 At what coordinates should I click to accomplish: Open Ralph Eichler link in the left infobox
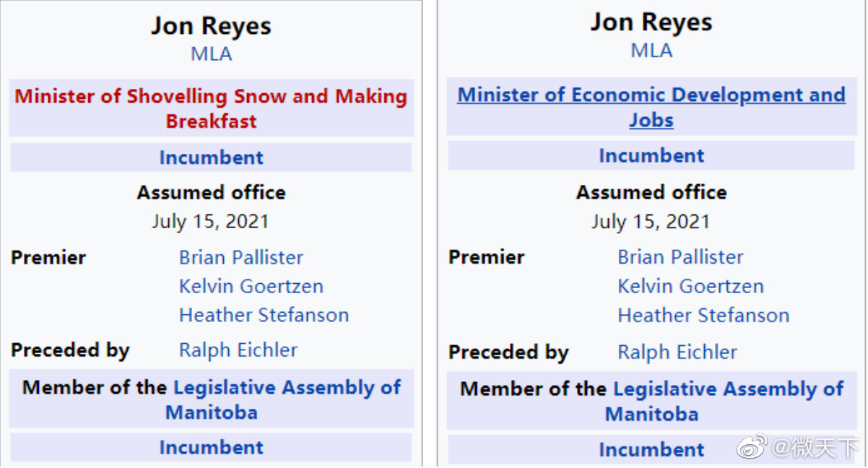(x=238, y=350)
